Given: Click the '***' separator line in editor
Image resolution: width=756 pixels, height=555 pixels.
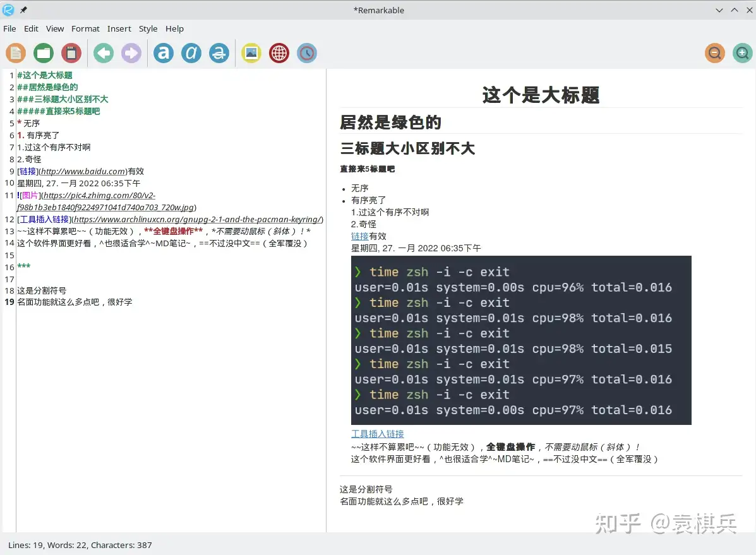Looking at the screenshot, I should 23,266.
